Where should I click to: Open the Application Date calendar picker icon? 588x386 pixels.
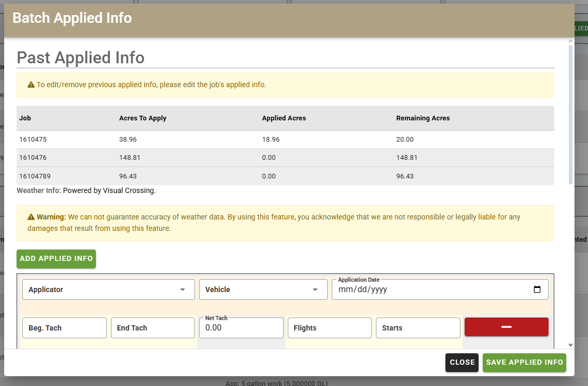point(537,289)
